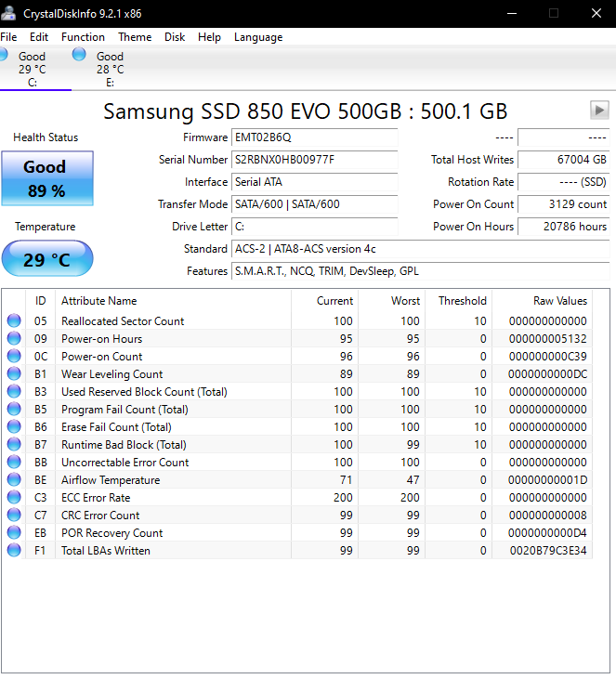Click raw value 000000005132
Viewport: 616px width, 679px height.
coord(548,339)
